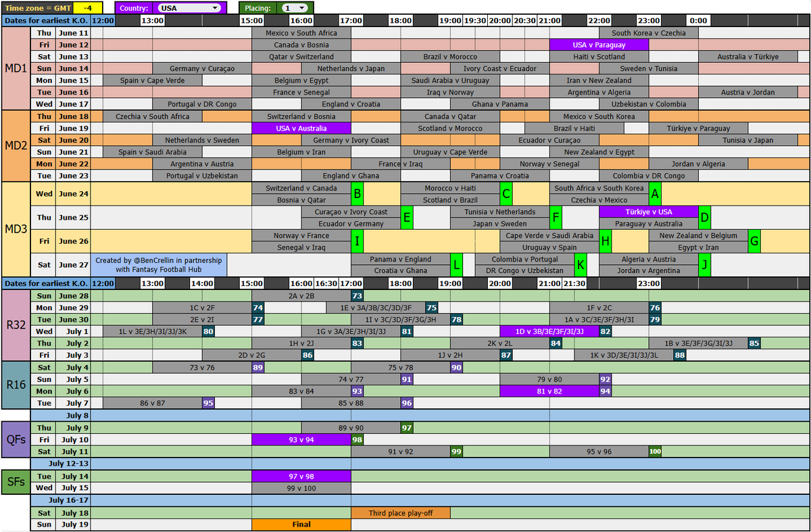Click the 2A v 2B match cell
This screenshot has width=811, height=532.
tap(301, 295)
